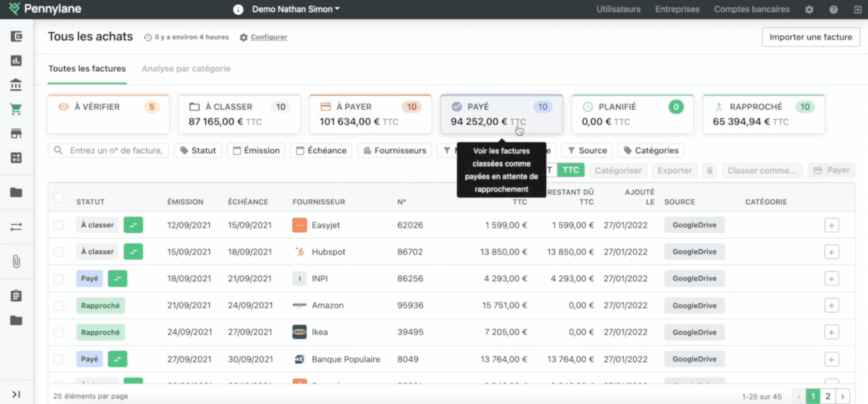868x404 pixels.
Task: Check the select-all checkbox in table header
Action: pos(59,198)
